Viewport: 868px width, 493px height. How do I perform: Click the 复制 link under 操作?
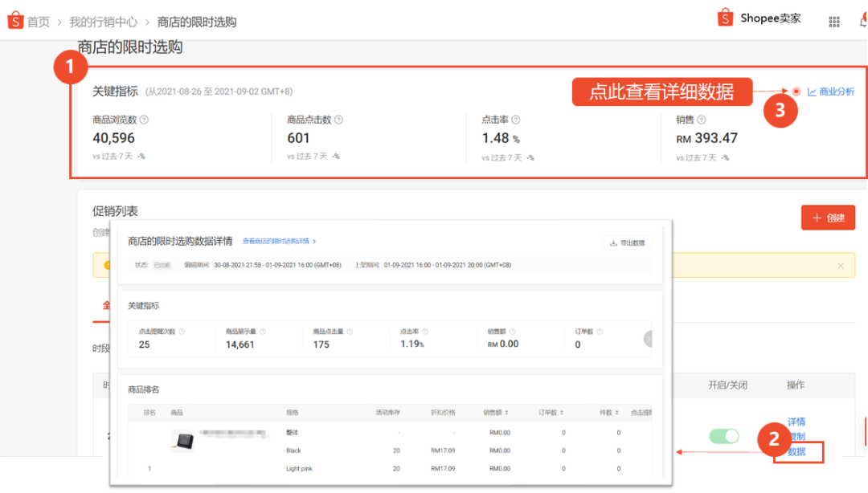tap(796, 437)
